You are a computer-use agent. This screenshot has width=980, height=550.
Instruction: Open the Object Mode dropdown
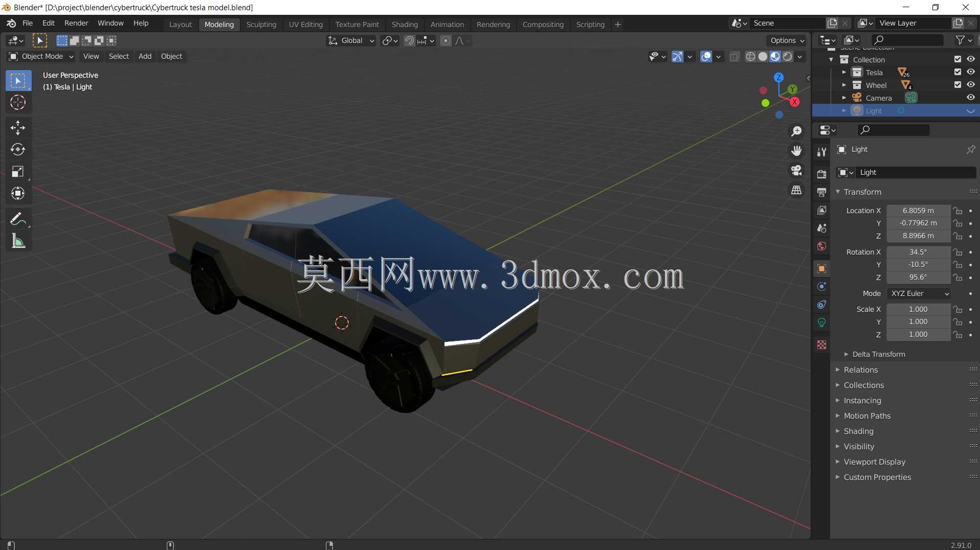point(41,56)
